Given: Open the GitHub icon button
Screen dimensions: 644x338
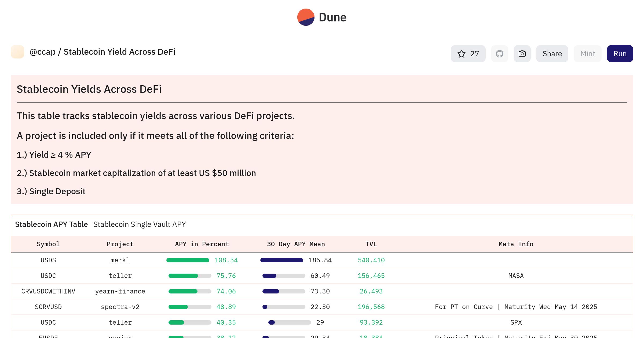Looking at the screenshot, I should [499, 54].
